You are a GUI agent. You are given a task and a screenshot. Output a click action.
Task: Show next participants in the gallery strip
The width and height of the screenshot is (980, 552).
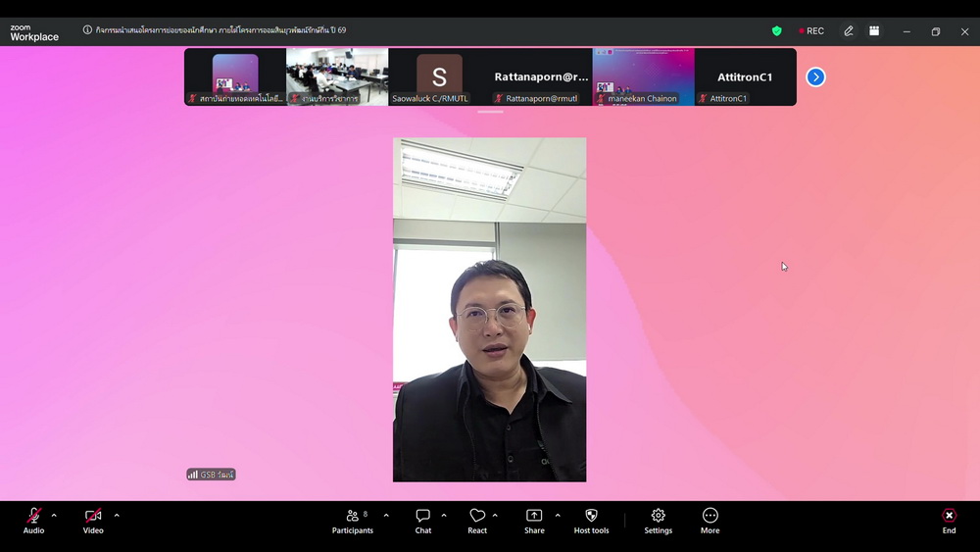click(x=815, y=76)
